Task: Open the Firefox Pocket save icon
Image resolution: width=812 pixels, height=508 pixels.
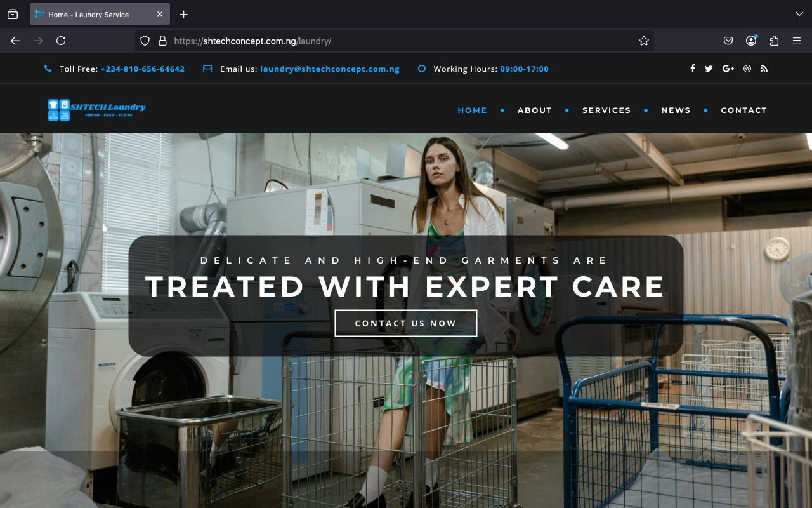Action: click(x=728, y=41)
